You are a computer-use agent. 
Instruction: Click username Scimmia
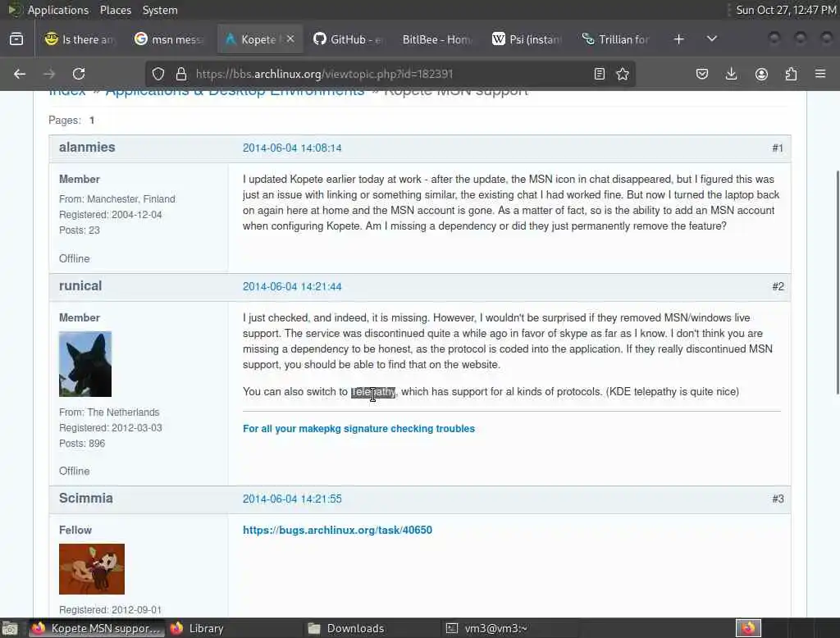[x=85, y=499]
